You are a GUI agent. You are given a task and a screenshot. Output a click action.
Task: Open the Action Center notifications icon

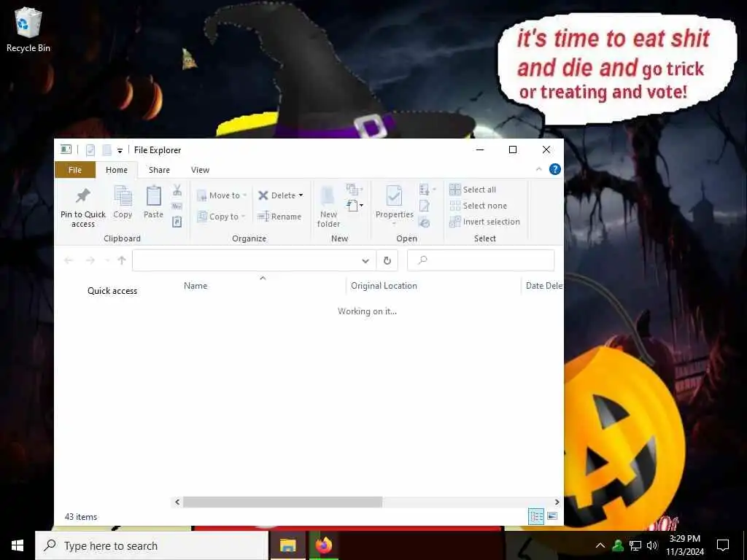[x=723, y=545]
